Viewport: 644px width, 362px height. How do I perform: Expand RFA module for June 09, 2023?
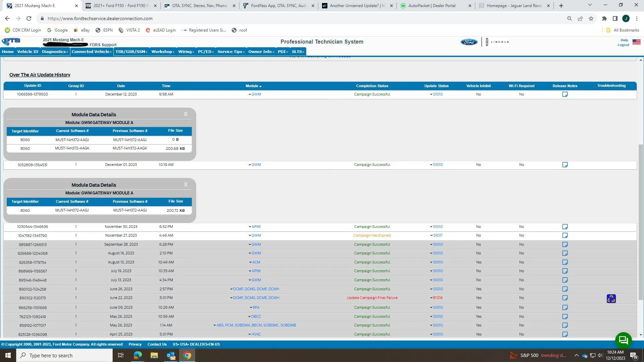pyautogui.click(x=255, y=307)
